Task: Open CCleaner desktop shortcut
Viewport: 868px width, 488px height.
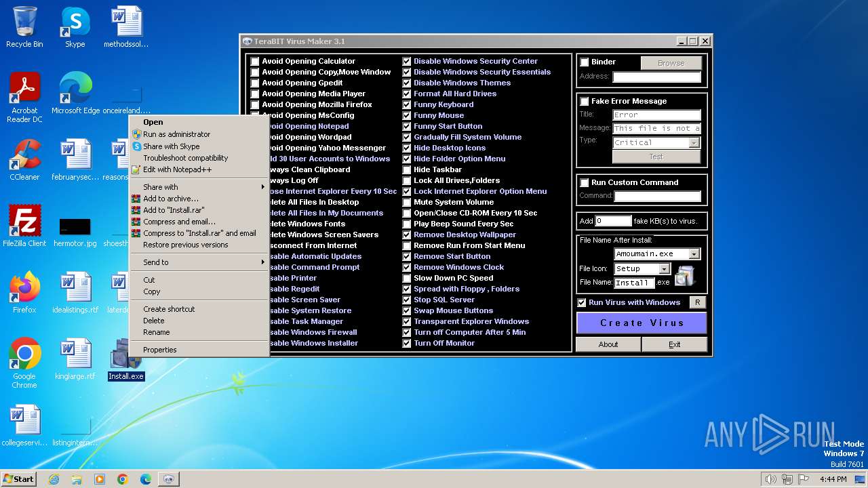Action: (24, 160)
